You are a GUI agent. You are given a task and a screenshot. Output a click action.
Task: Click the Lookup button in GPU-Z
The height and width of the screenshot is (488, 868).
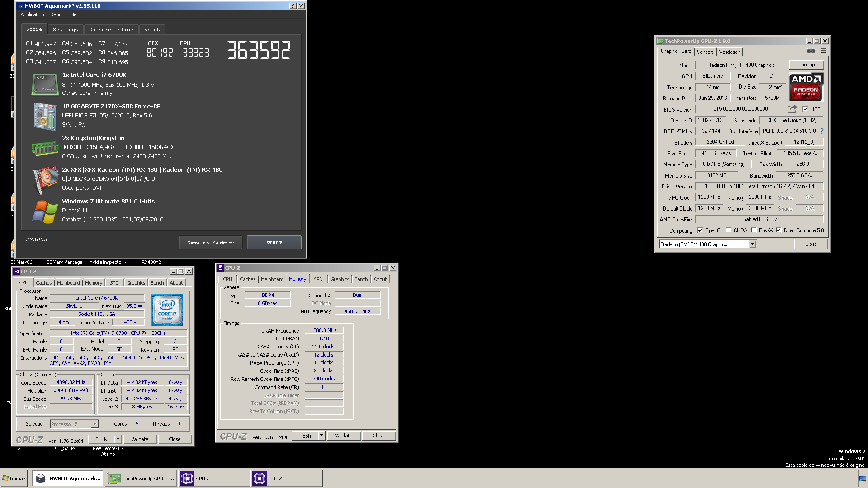coord(807,65)
